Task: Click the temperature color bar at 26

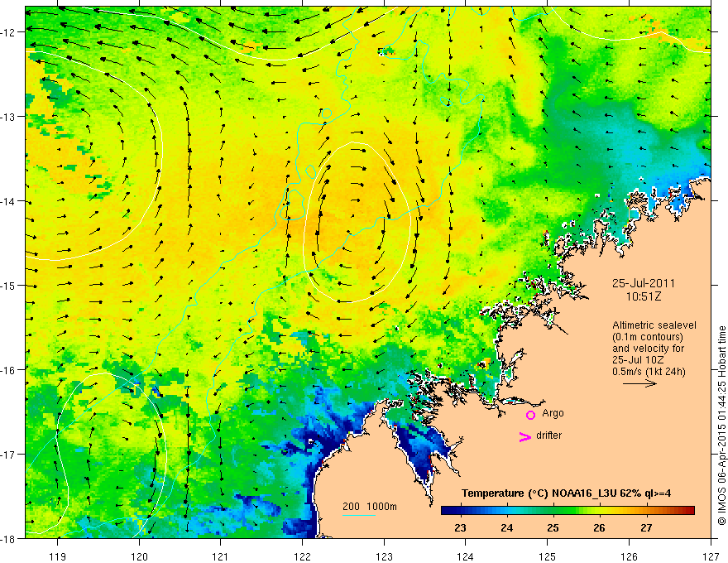Action: 600,511
